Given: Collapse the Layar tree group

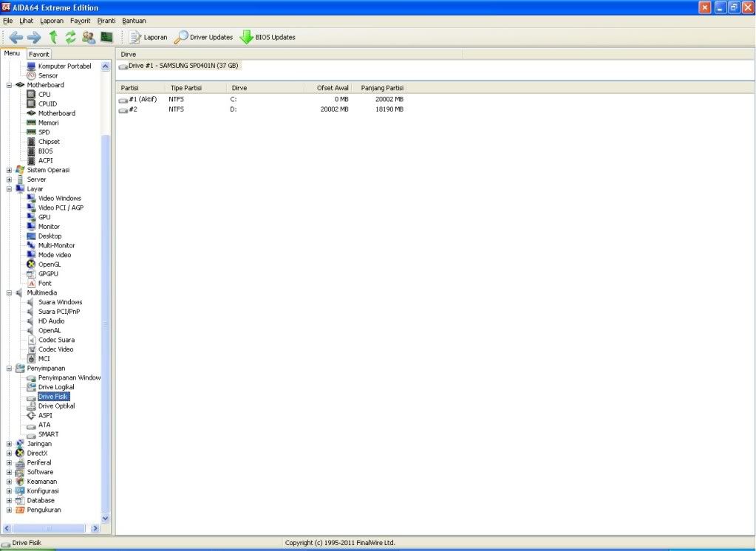Looking at the screenshot, I should coord(9,189).
